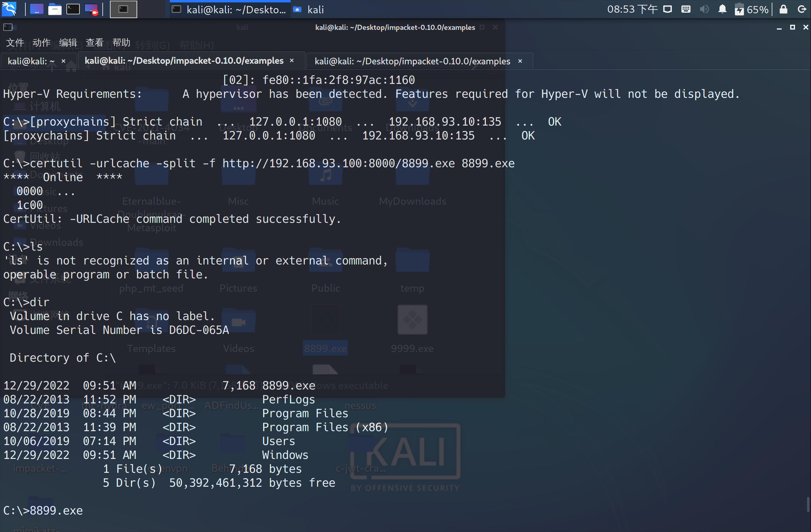Open the network connection tray icon
Screen dimensions: 811x532
pyautogui.click(x=667, y=9)
